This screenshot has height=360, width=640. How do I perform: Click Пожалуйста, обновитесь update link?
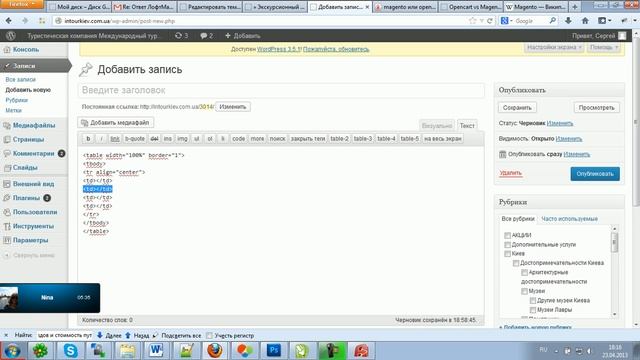(336, 49)
